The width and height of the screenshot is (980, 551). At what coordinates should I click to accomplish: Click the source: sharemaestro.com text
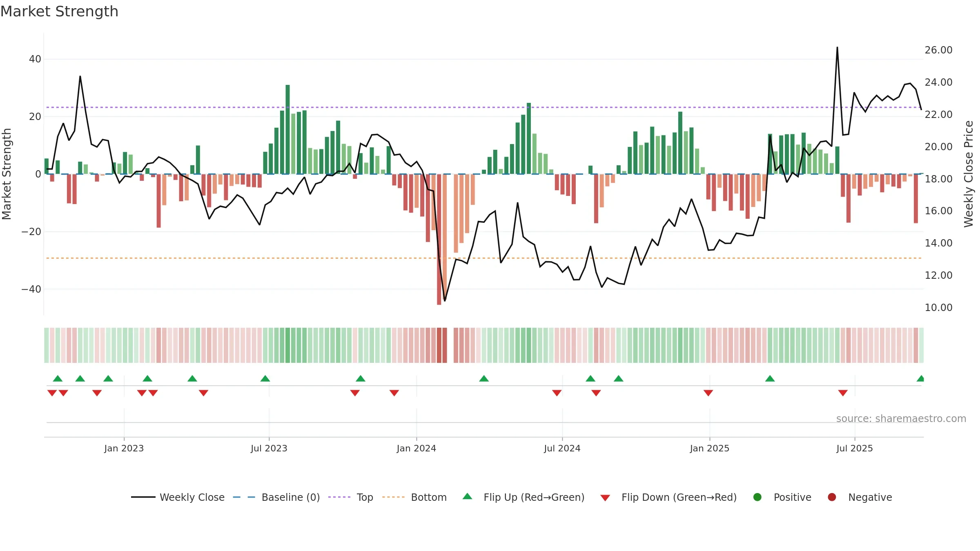[x=901, y=419]
